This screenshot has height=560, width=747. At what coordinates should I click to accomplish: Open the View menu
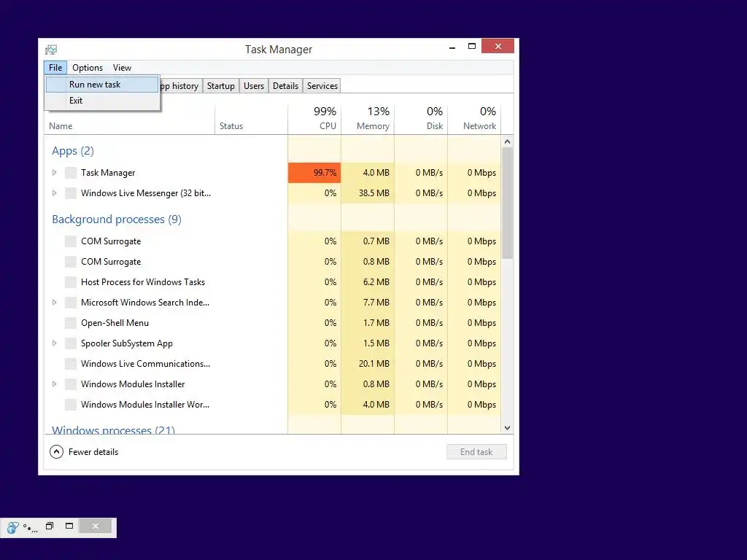[122, 68]
